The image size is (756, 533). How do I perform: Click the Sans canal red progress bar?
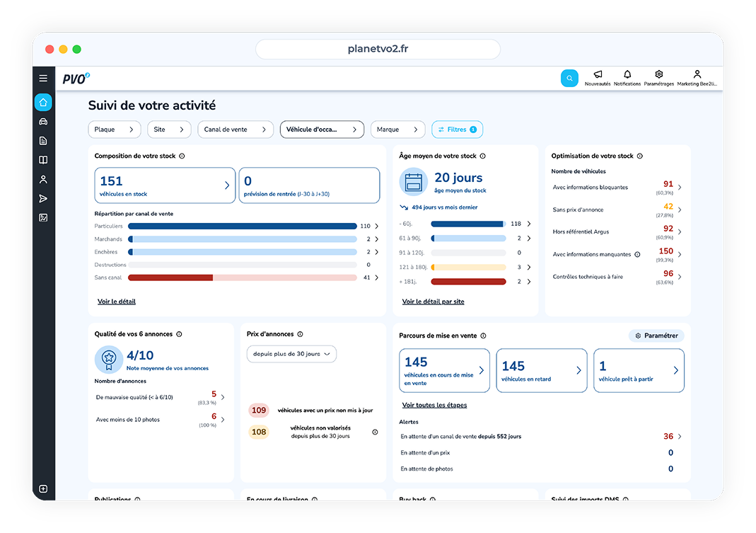pos(243,277)
